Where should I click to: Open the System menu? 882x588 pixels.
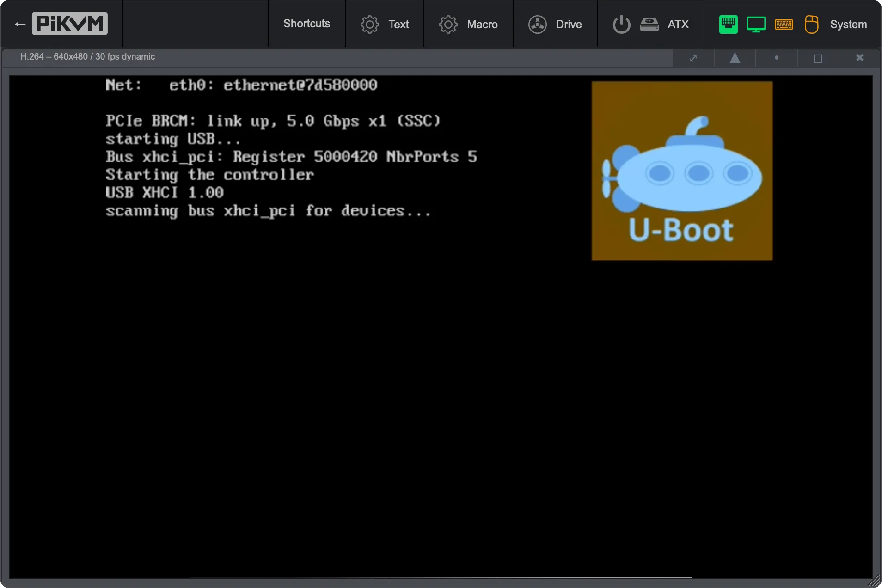(x=848, y=24)
